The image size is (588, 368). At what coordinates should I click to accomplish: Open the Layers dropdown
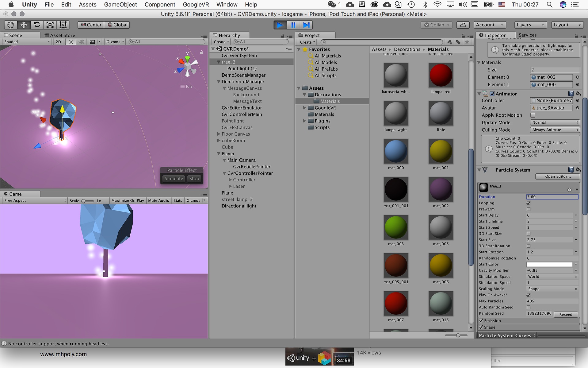[x=530, y=25]
